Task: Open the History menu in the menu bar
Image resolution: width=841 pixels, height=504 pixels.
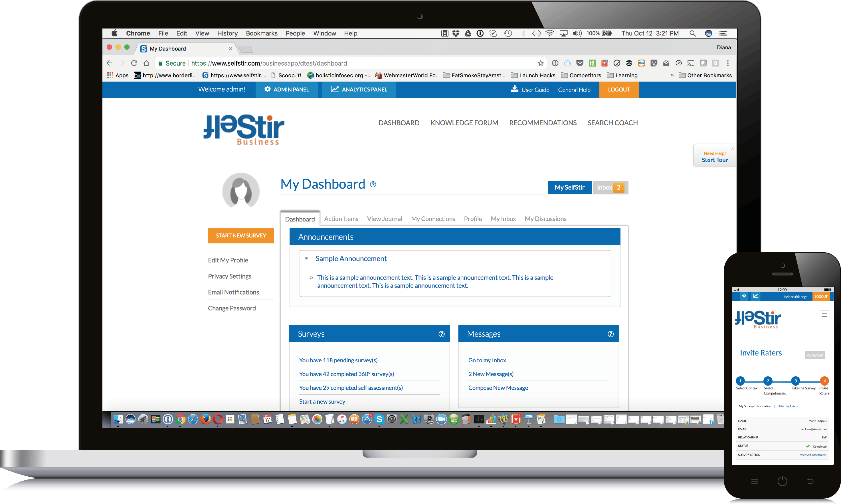Action: (x=227, y=33)
